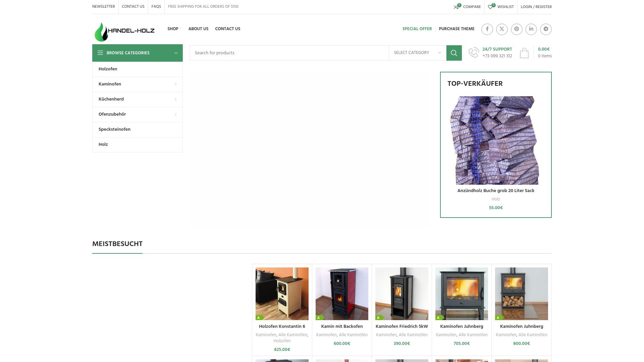Open the Newsletter link
The height and width of the screenshot is (362, 644).
point(103,7)
